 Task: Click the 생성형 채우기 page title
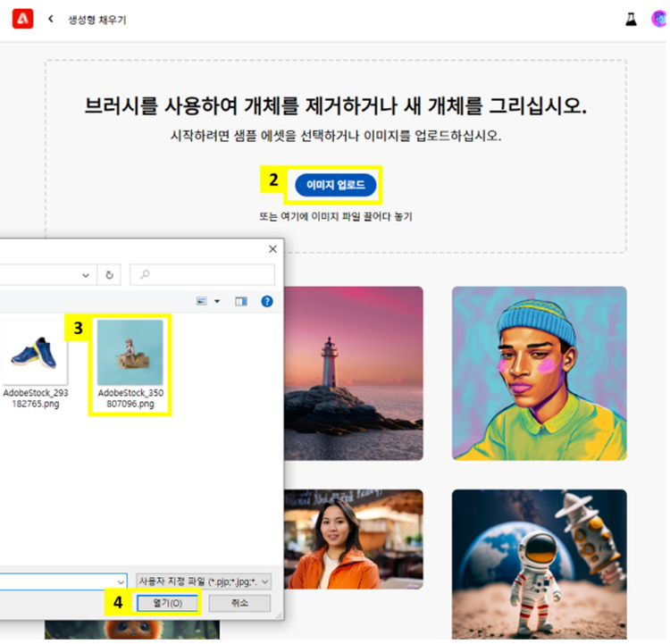coord(97,20)
